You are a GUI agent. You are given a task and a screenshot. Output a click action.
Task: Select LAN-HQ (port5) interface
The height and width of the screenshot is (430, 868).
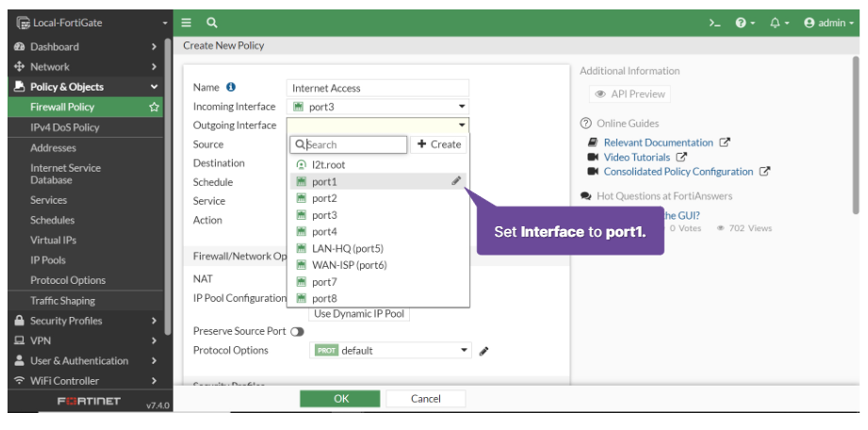(378, 248)
